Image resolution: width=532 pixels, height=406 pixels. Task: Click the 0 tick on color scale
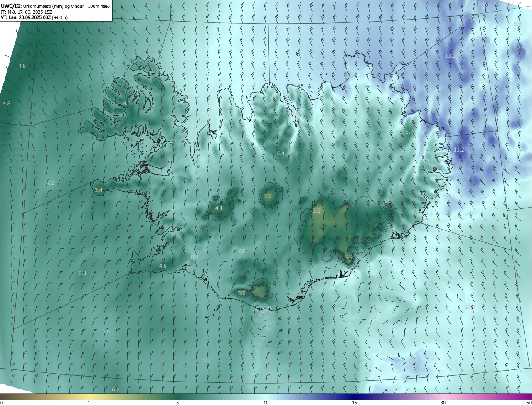pyautogui.click(x=2, y=403)
